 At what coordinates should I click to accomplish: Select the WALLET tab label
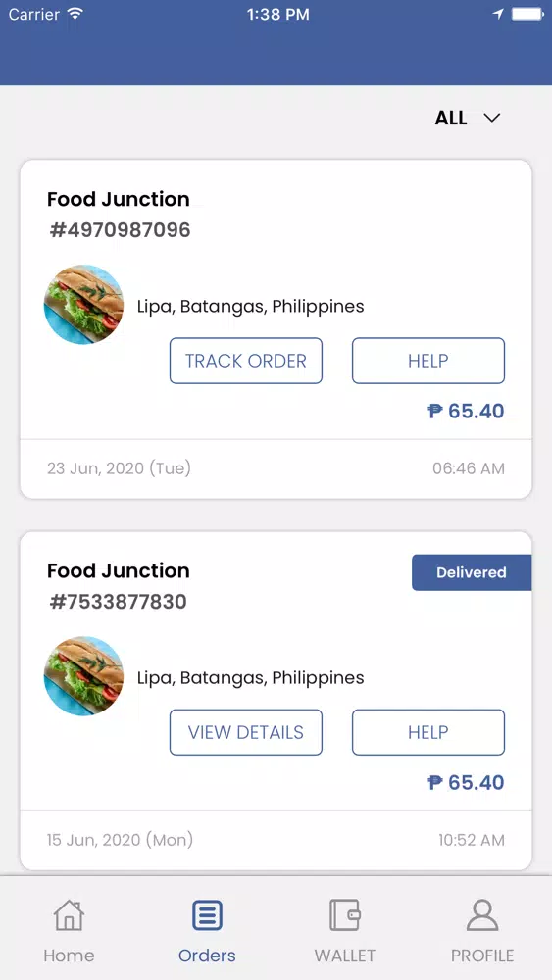345,955
